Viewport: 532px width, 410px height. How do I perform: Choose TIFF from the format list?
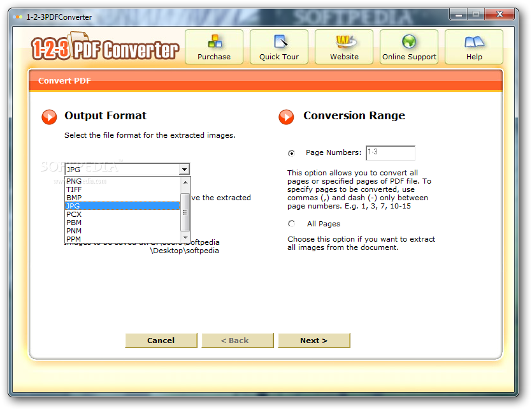click(x=122, y=189)
